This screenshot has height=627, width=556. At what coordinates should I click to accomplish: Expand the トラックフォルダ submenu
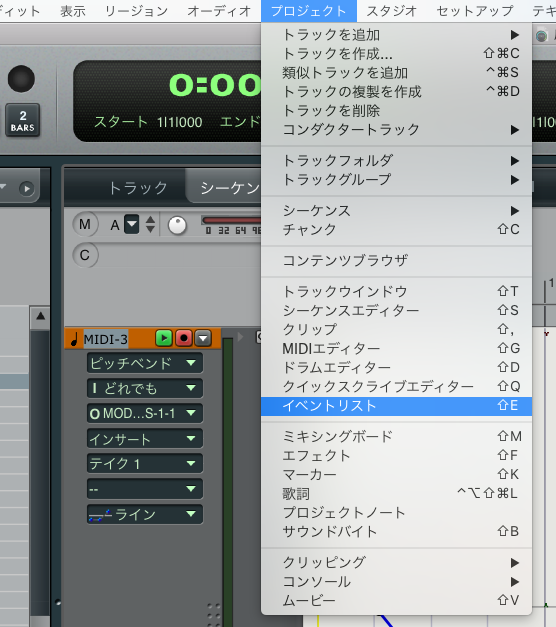coord(396,160)
